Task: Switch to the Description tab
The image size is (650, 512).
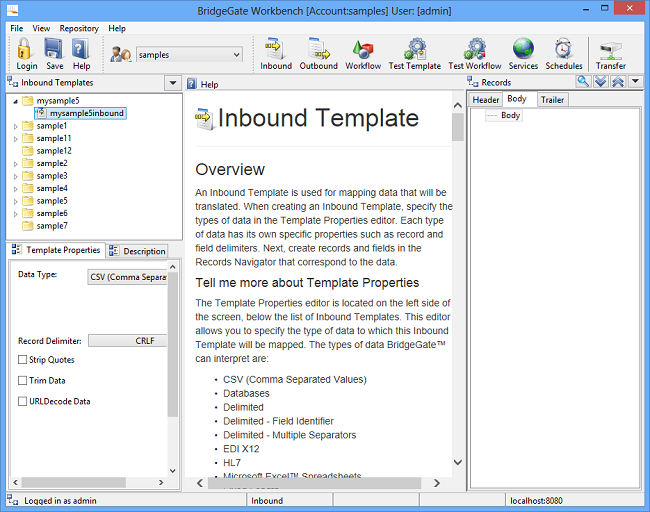Action: click(138, 251)
